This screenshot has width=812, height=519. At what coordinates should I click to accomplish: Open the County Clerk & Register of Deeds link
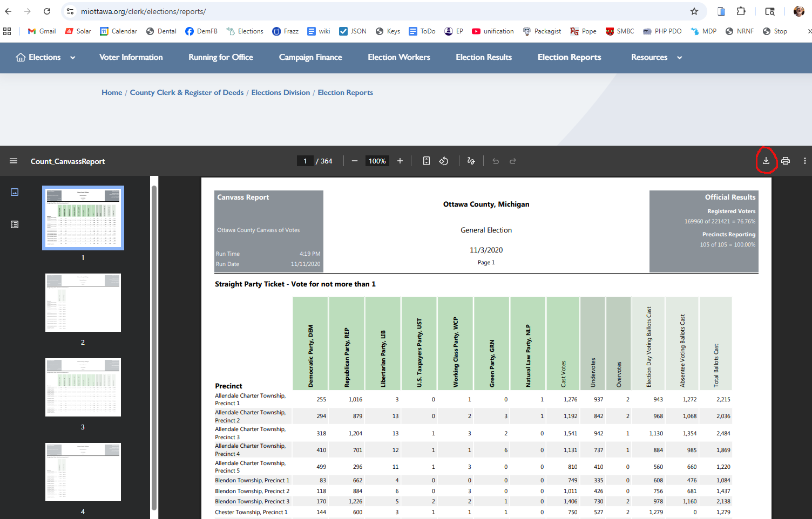coord(186,92)
